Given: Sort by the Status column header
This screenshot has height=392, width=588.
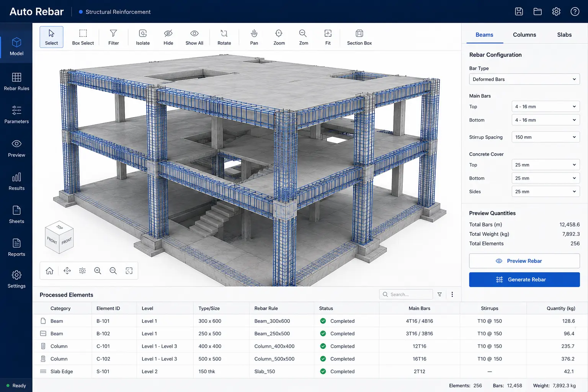Looking at the screenshot, I should (326, 308).
